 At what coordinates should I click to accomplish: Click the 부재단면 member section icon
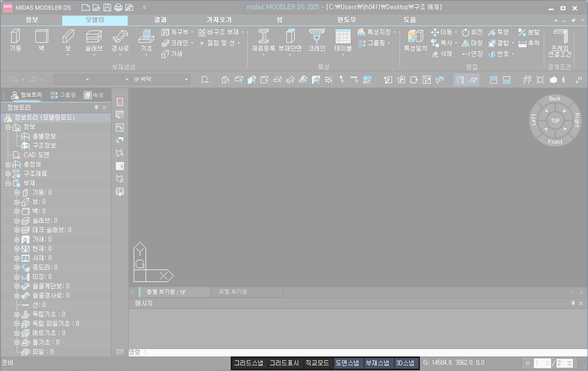point(290,37)
